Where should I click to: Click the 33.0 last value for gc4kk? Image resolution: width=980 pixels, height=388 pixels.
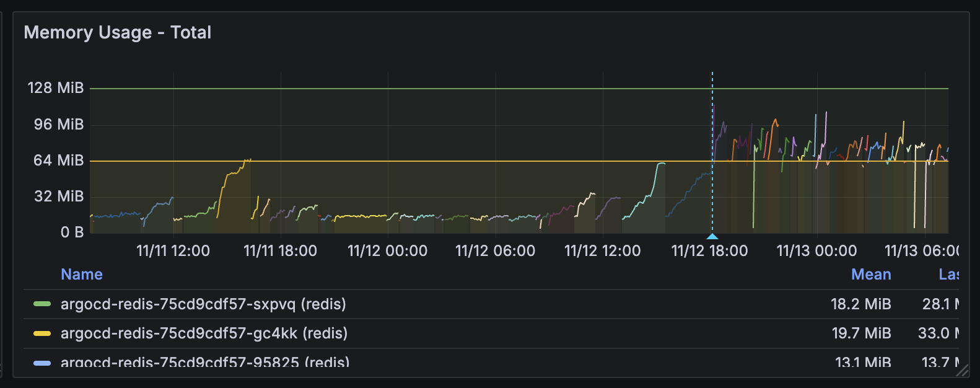[938, 333]
